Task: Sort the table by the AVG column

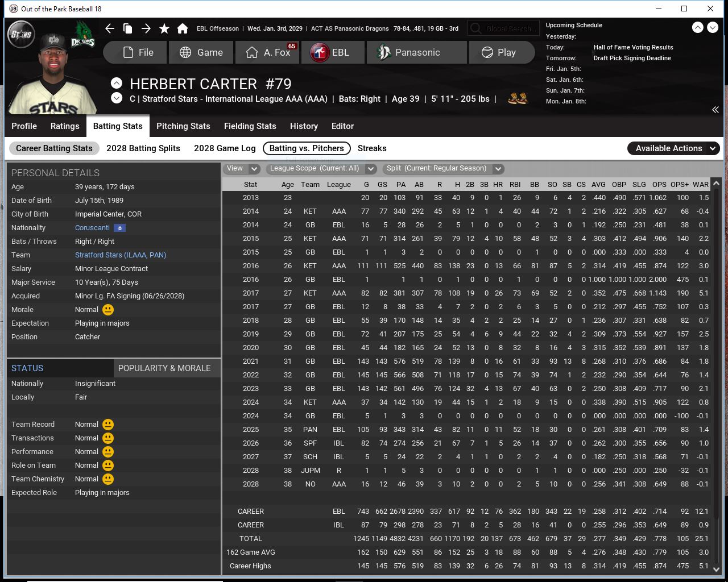Action: 598,185
